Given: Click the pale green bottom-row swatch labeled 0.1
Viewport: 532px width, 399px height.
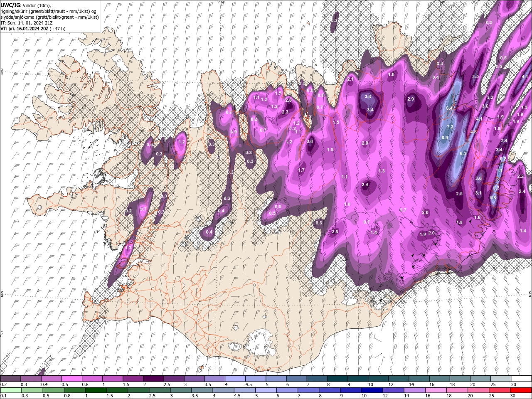Looking at the screenshot, I should tap(11, 390).
